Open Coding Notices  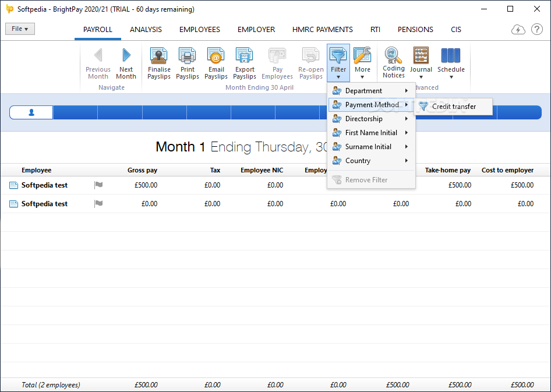(394, 62)
